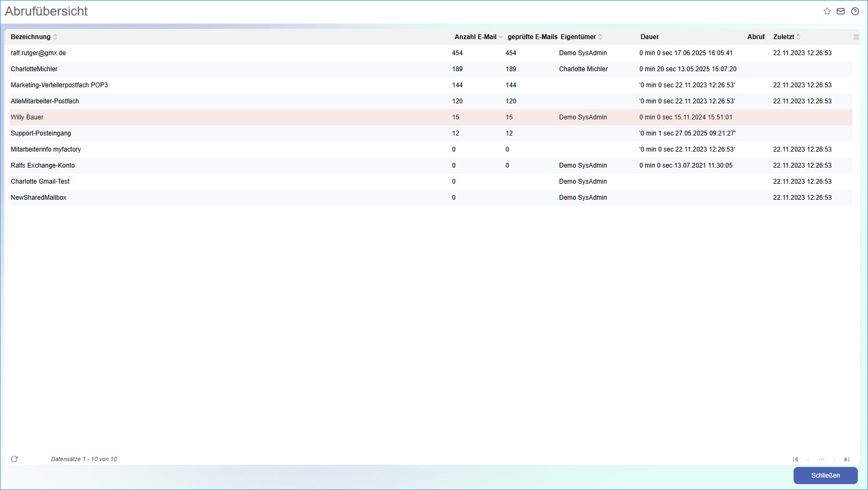Image resolution: width=868 pixels, height=490 pixels.
Task: Click the mail envelope icon
Action: [x=841, y=11]
